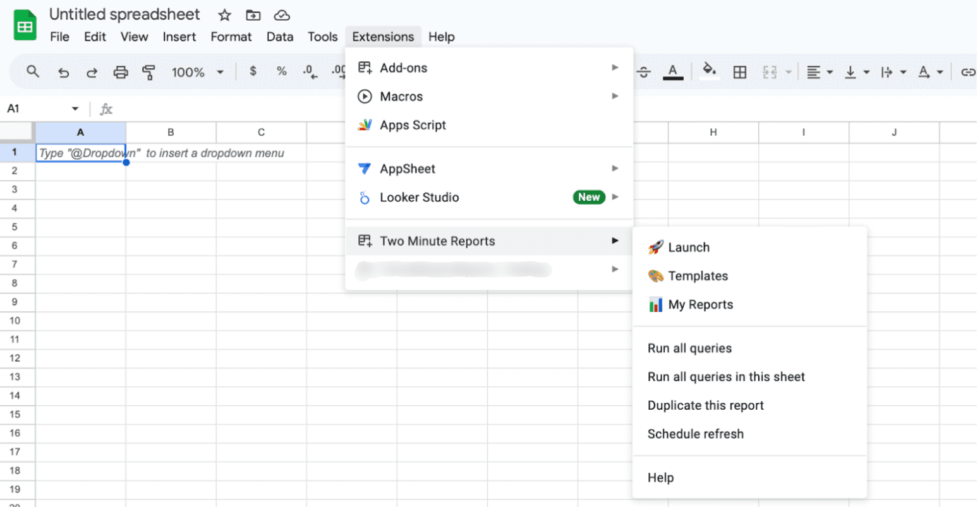Screen dimensions: 980x507
Task: Click the borders grid icon
Action: [x=739, y=72]
